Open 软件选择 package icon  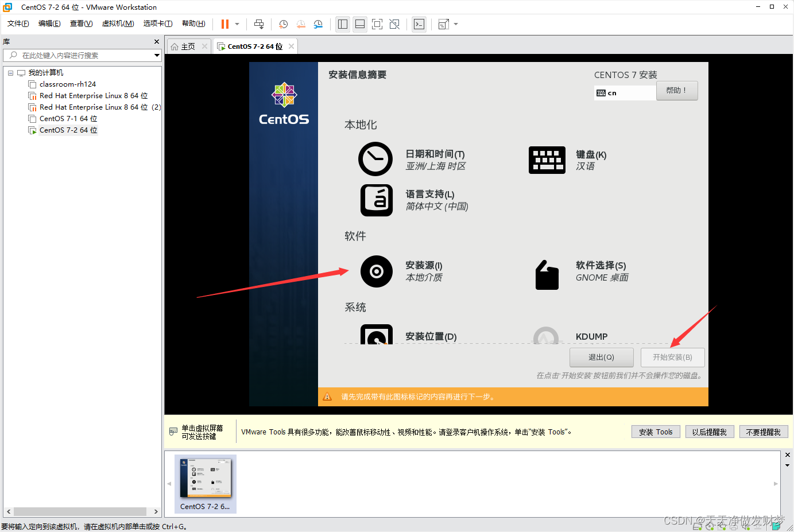[x=547, y=275]
